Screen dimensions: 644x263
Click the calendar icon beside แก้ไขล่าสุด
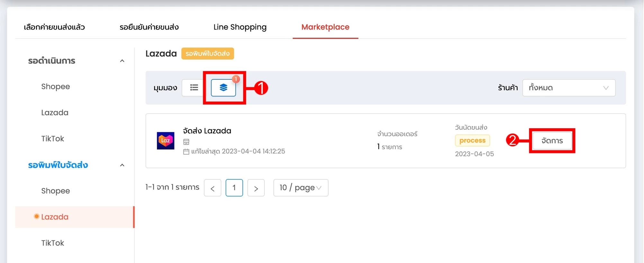tap(186, 151)
